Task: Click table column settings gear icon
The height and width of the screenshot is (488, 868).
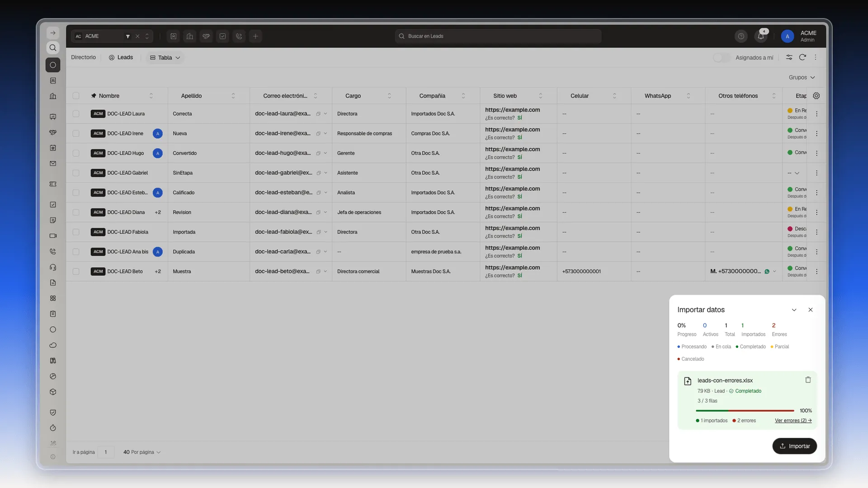Action: tap(816, 96)
